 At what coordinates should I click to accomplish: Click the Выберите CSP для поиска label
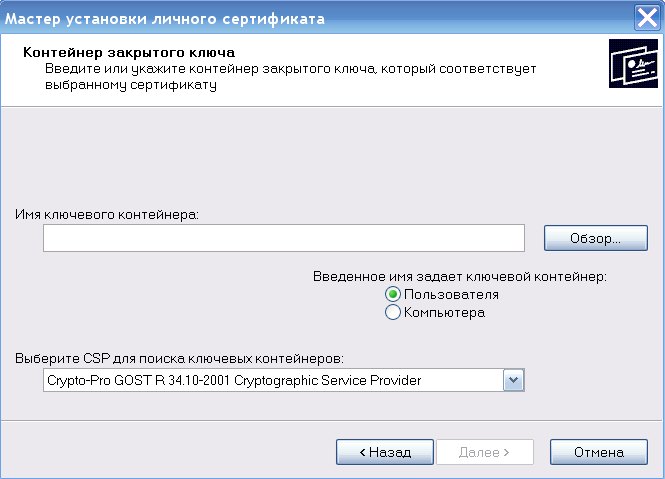(179, 359)
